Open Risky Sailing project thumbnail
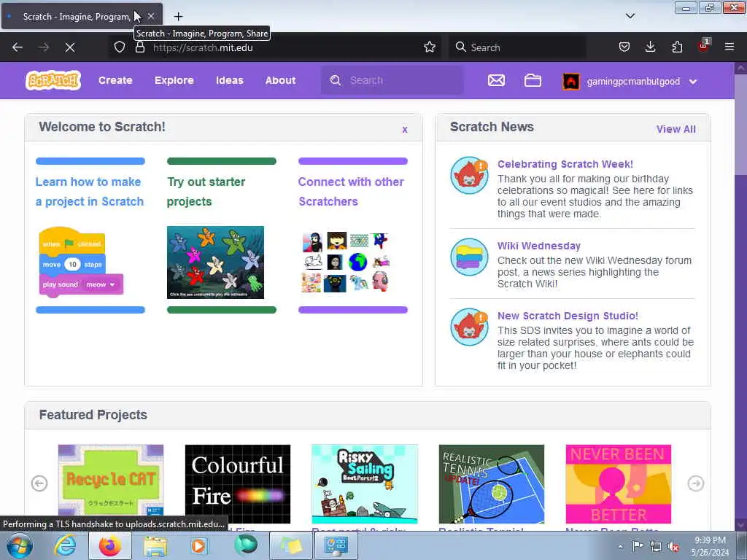This screenshot has height=560, width=747. (x=365, y=484)
